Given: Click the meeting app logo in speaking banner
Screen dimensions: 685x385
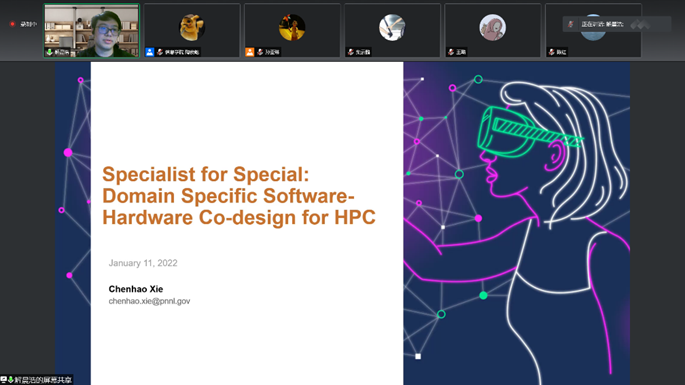Looking at the screenshot, I should click(x=640, y=24).
